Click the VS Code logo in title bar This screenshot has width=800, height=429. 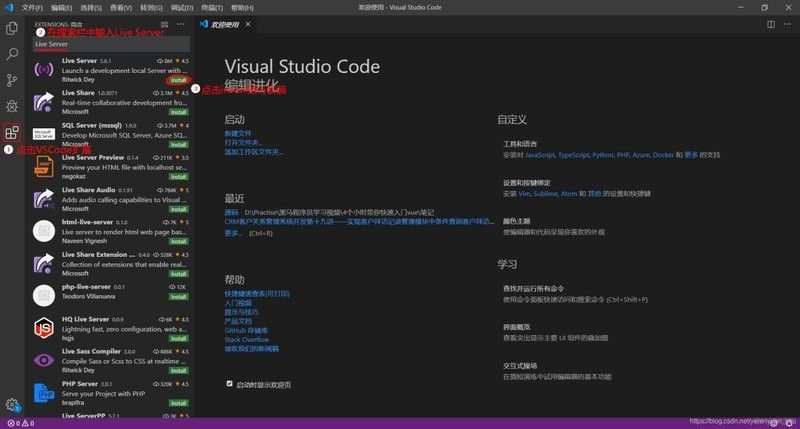[9, 8]
